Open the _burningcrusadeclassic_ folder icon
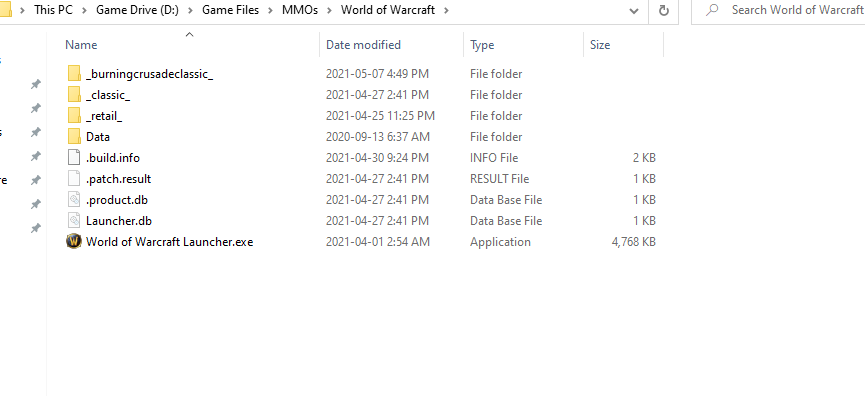 point(74,73)
